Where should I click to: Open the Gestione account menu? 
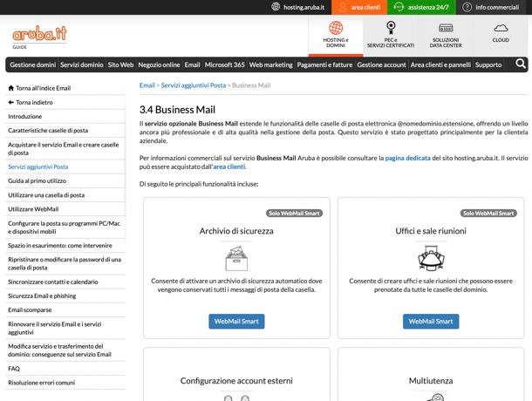(x=381, y=65)
